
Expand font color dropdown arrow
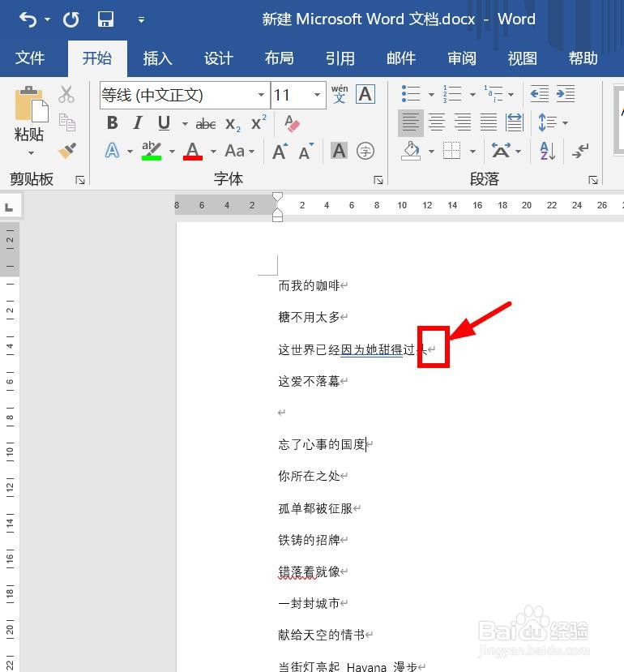(213, 152)
